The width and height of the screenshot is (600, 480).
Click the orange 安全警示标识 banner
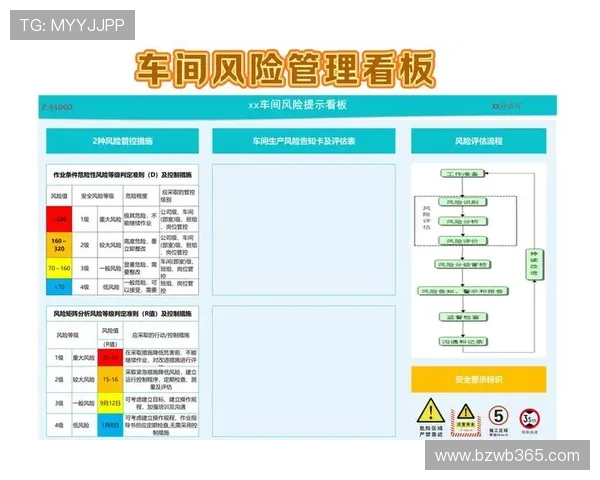[479, 379]
